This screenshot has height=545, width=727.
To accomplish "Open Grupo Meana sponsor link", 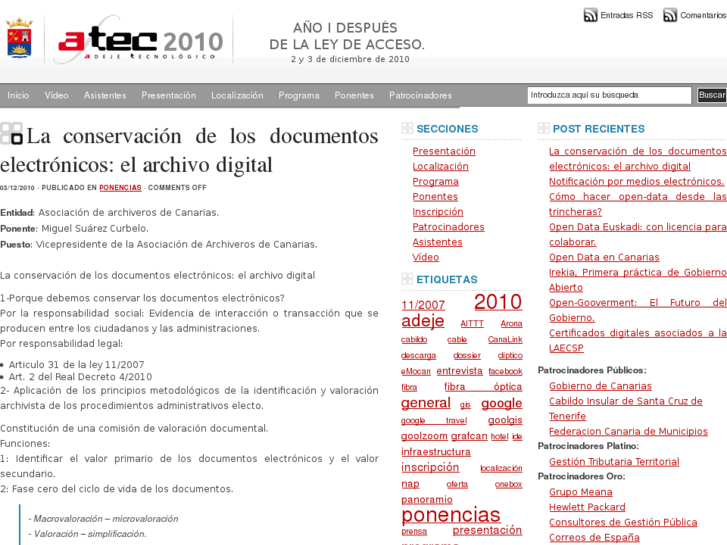I will click(580, 492).
